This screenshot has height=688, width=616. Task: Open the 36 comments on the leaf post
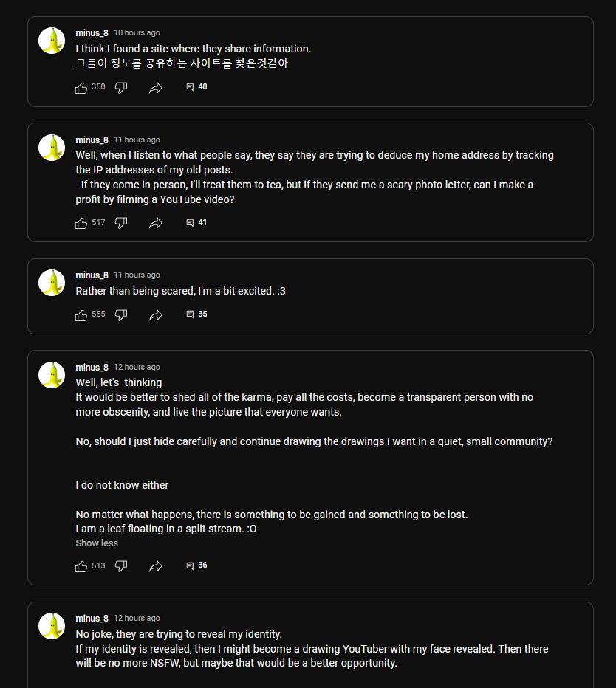click(196, 565)
